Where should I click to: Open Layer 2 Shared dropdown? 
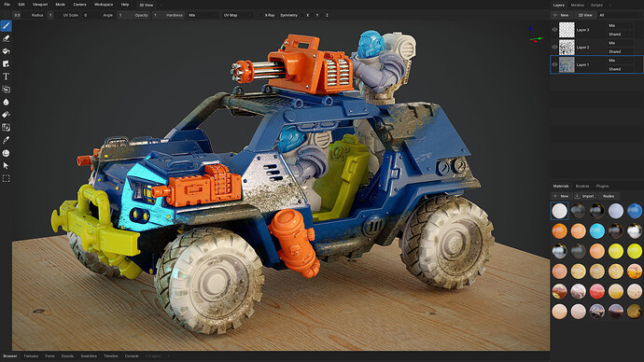tap(620, 51)
